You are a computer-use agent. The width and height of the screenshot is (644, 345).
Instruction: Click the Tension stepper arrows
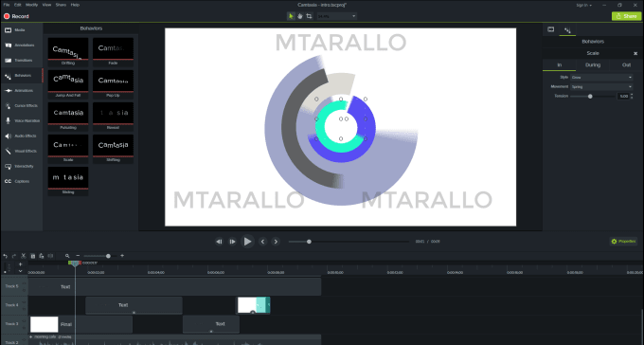click(x=632, y=97)
